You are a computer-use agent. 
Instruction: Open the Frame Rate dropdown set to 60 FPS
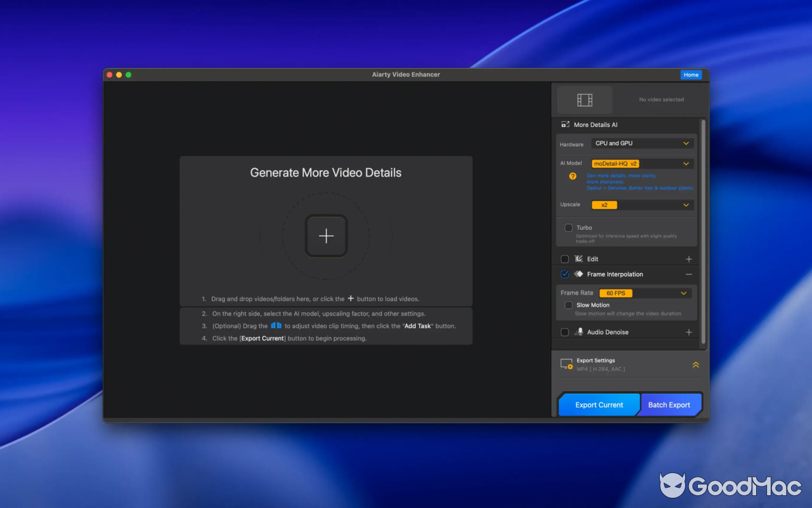click(x=645, y=293)
